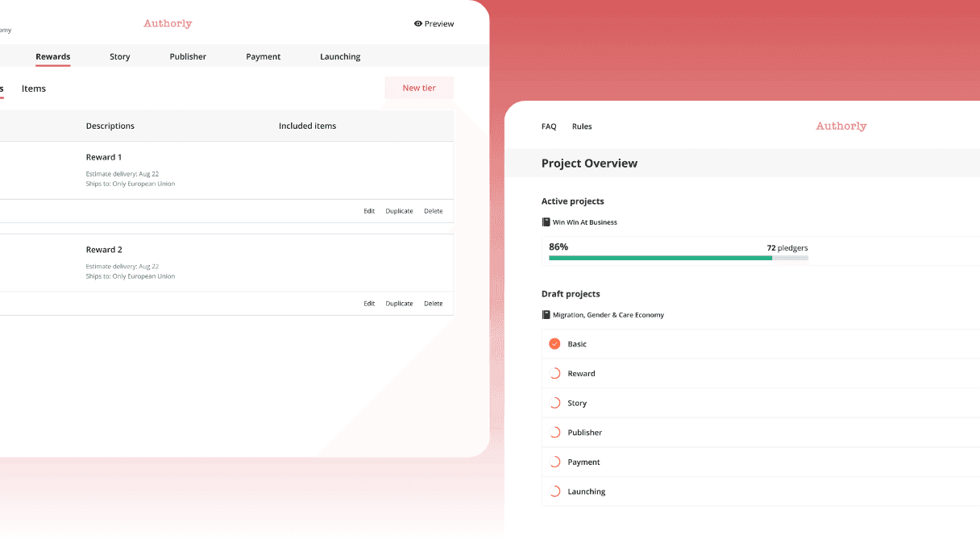Viewport: 980px width, 543px height.
Task: Click the book icon beside Win Win At Business
Action: pos(546,222)
